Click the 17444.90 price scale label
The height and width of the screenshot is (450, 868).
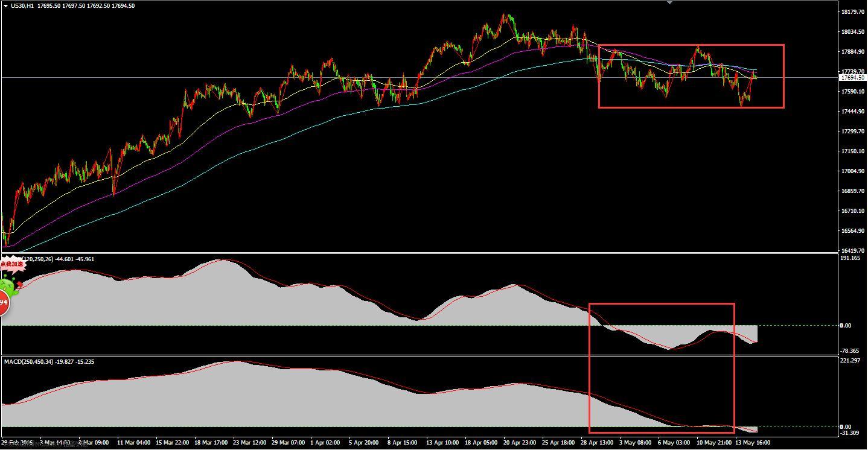click(852, 112)
